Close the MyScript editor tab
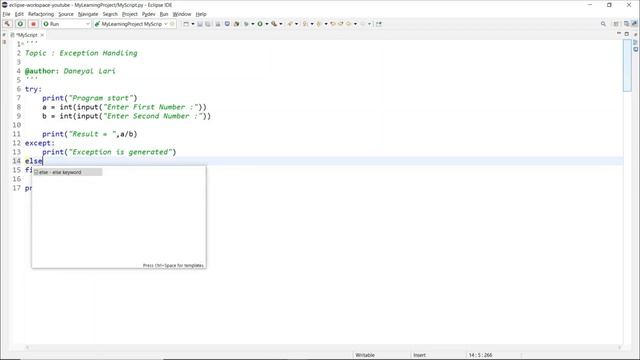This screenshot has width=640, height=360. 42,35
